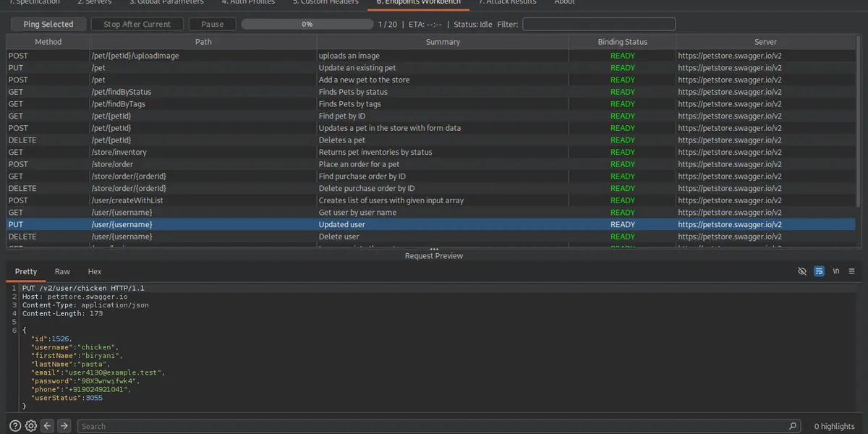
Task: Click the "username":"chicken" JSON line
Action: 75,347
